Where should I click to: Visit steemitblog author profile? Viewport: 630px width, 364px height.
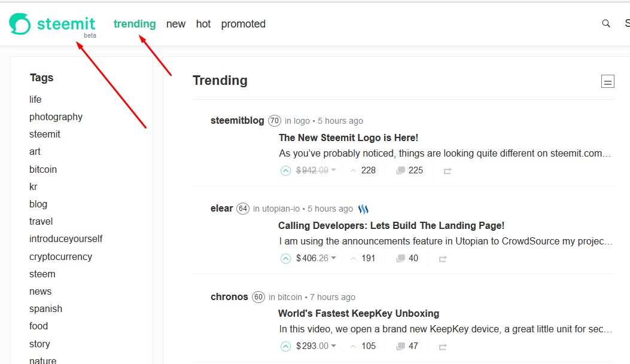[237, 120]
